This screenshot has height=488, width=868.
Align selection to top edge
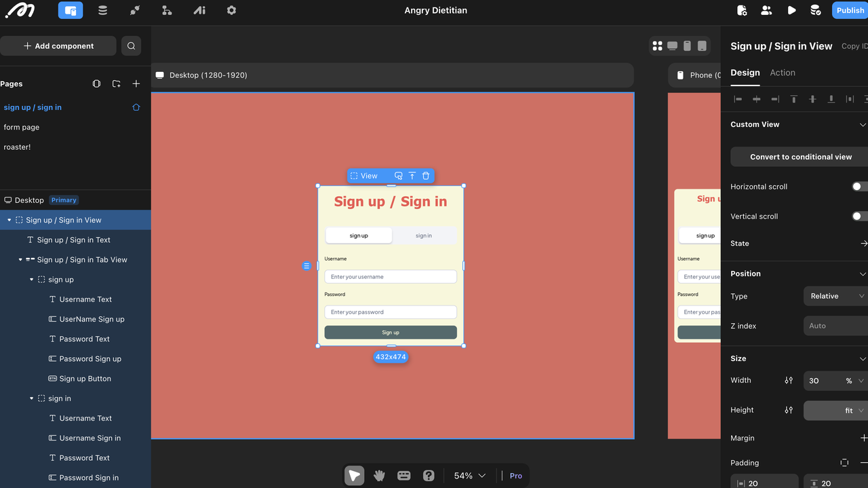(x=793, y=99)
